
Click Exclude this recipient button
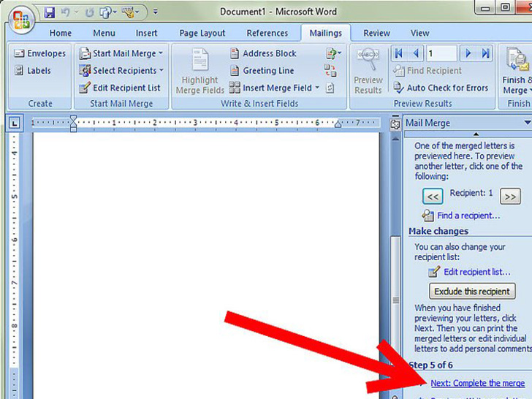(472, 292)
